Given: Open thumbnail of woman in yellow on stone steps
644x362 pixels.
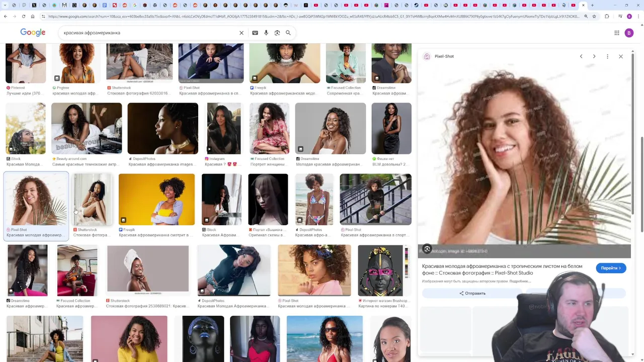Looking at the screenshot, I should coord(45,338).
